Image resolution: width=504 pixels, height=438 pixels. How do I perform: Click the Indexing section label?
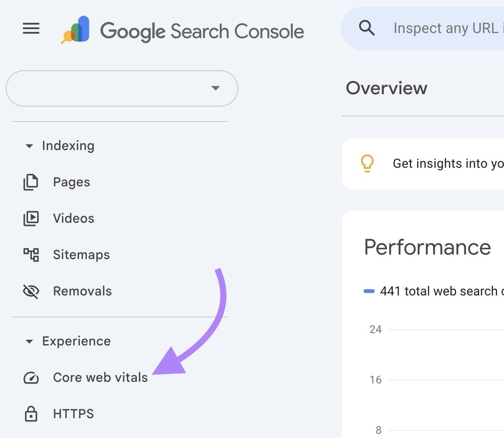pyautogui.click(x=68, y=145)
